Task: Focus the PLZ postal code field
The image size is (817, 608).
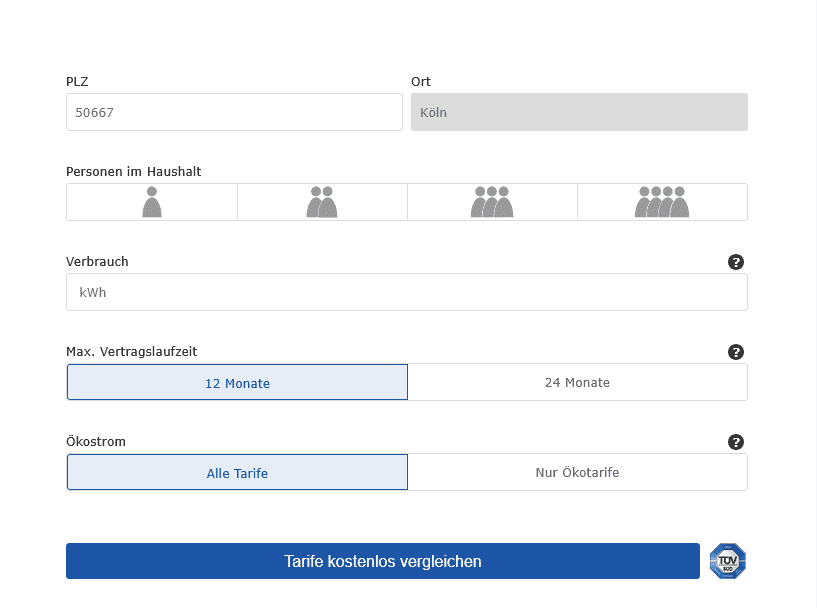Action: tap(234, 113)
